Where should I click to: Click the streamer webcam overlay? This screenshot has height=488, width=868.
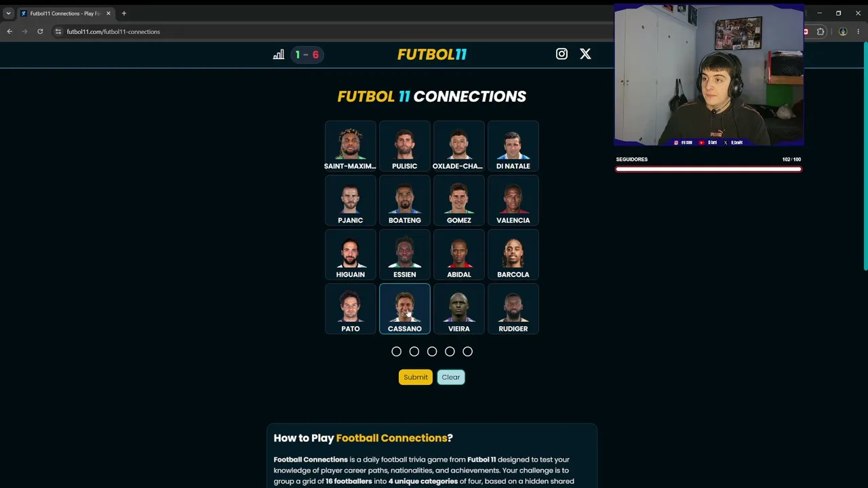click(x=709, y=75)
